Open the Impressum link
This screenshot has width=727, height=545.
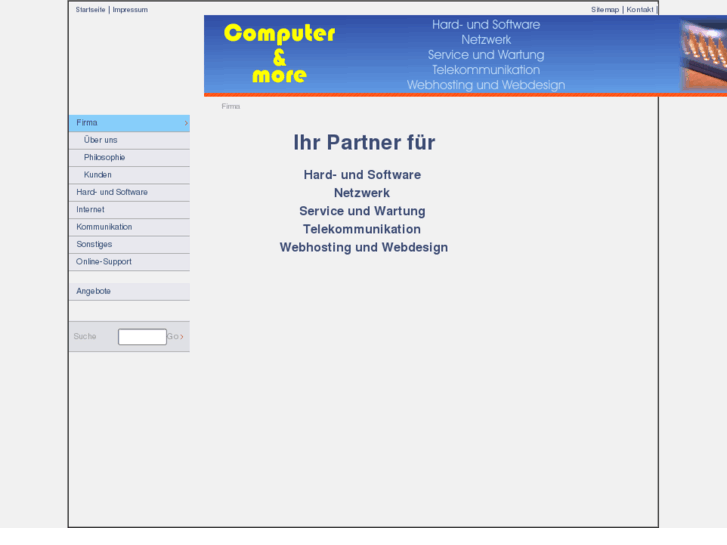[130, 10]
